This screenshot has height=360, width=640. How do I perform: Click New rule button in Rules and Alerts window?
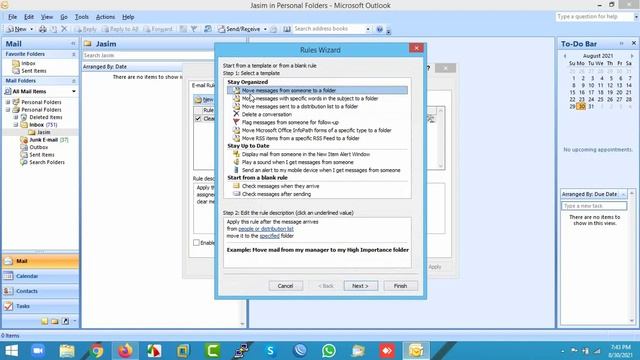tap(204, 100)
